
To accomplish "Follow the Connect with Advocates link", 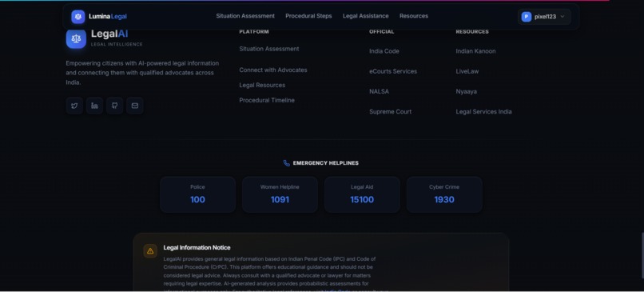I will pyautogui.click(x=273, y=70).
